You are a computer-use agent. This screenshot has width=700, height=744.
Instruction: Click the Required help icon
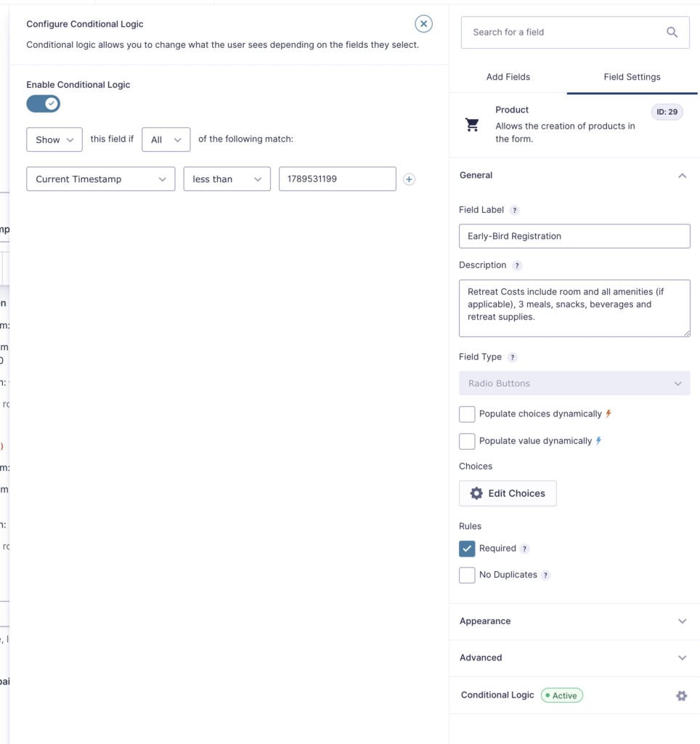(524, 549)
